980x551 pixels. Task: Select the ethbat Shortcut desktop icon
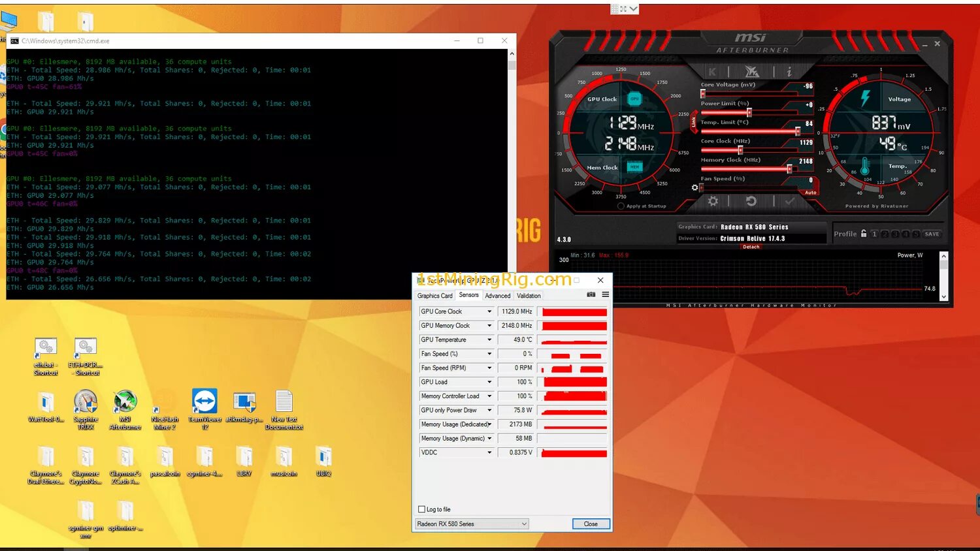click(x=46, y=356)
